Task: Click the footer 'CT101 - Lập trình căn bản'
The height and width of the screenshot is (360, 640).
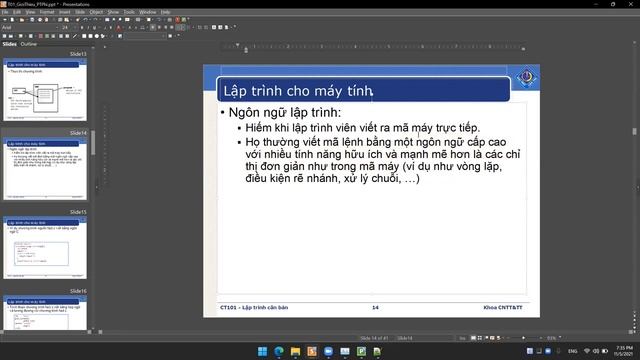Action: [254, 307]
